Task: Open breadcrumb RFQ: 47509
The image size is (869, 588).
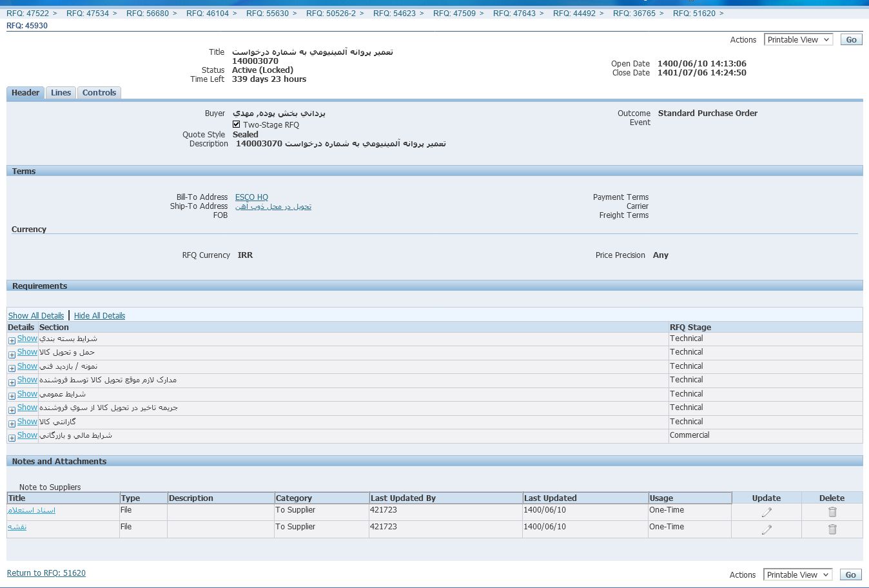Action: 454,13
